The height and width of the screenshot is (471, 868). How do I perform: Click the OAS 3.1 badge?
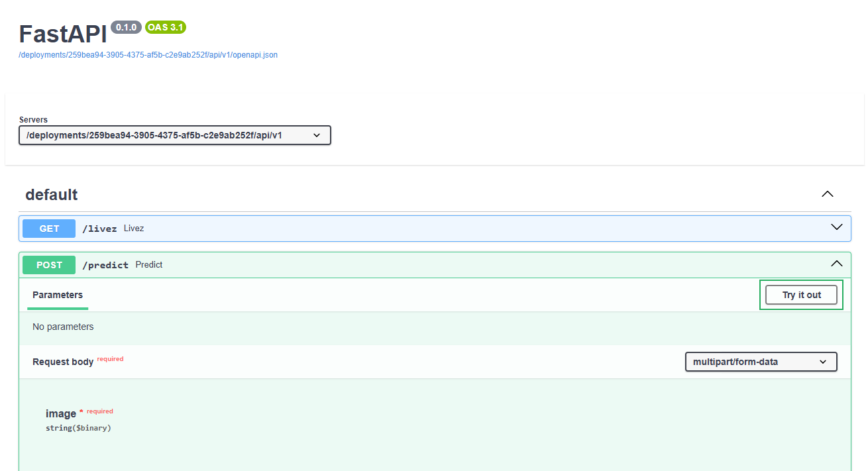coord(166,27)
